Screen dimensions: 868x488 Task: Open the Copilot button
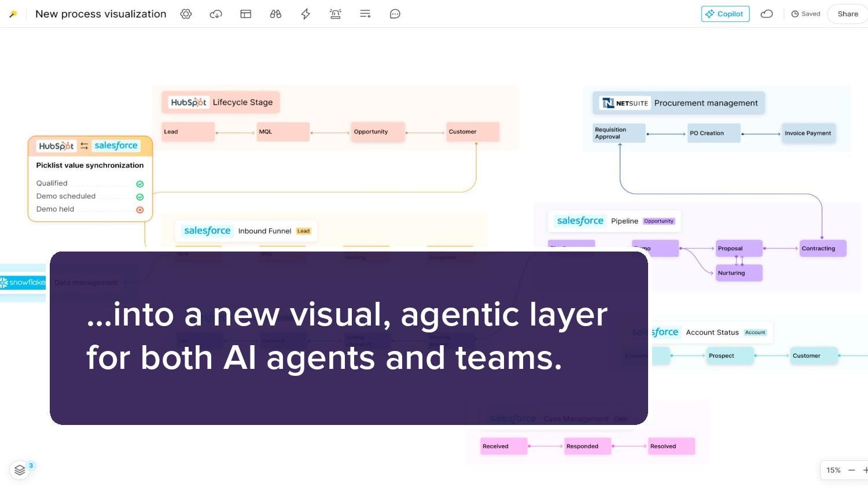[725, 14]
